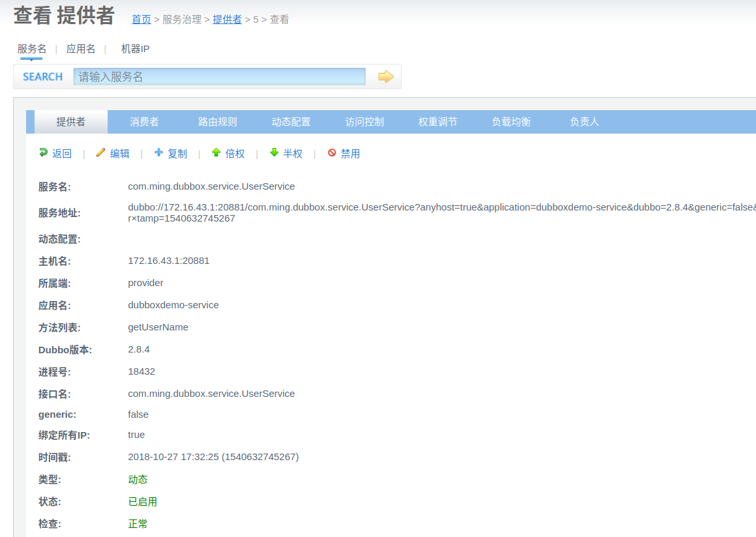The image size is (756, 537).
Task: Click the blue plus copy icon
Action: [x=159, y=152]
